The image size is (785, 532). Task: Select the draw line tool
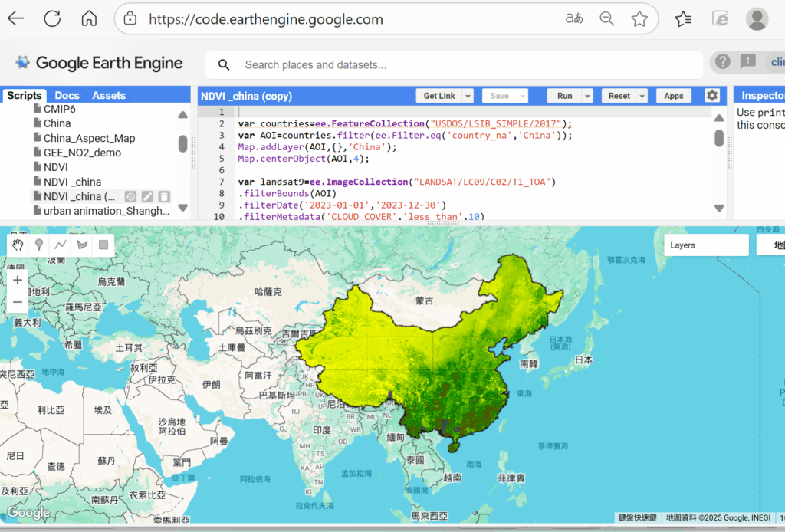click(x=61, y=245)
